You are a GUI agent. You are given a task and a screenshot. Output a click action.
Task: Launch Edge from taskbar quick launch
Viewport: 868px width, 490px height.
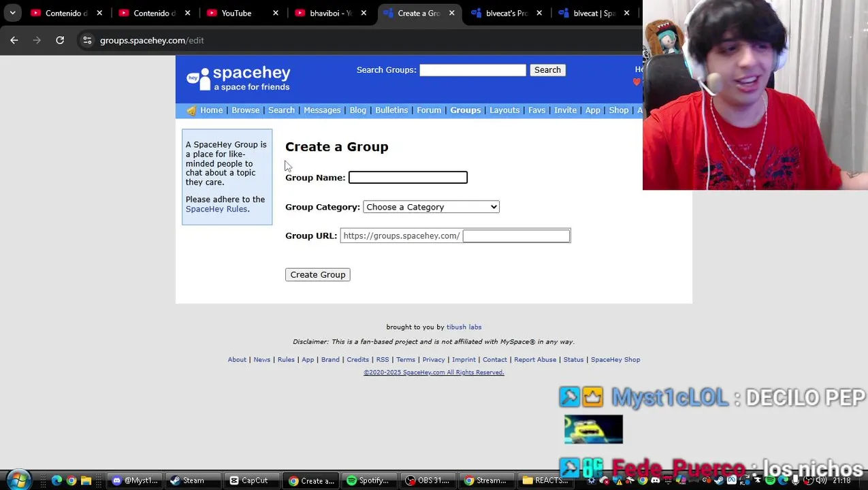click(57, 480)
